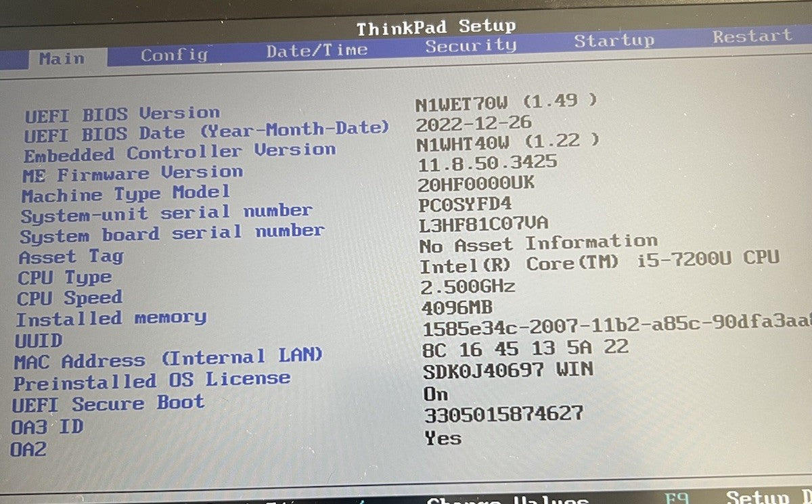Click the Embedded Controller Version label
The height and width of the screenshot is (504, 812).
point(179,153)
